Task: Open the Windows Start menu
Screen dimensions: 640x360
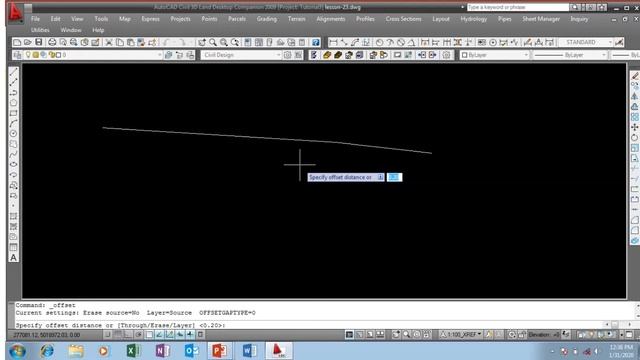Action: tap(18, 351)
